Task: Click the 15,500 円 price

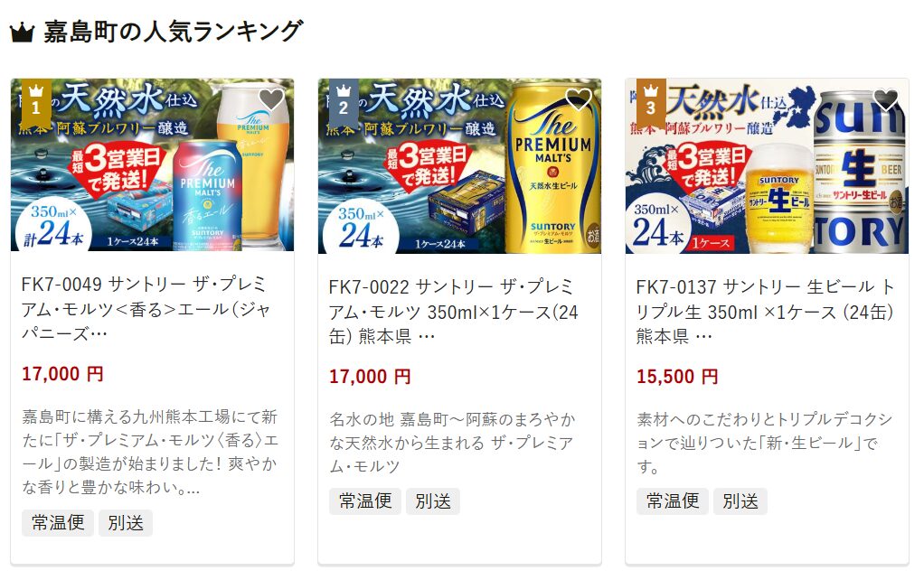Action: pyautogui.click(x=677, y=377)
